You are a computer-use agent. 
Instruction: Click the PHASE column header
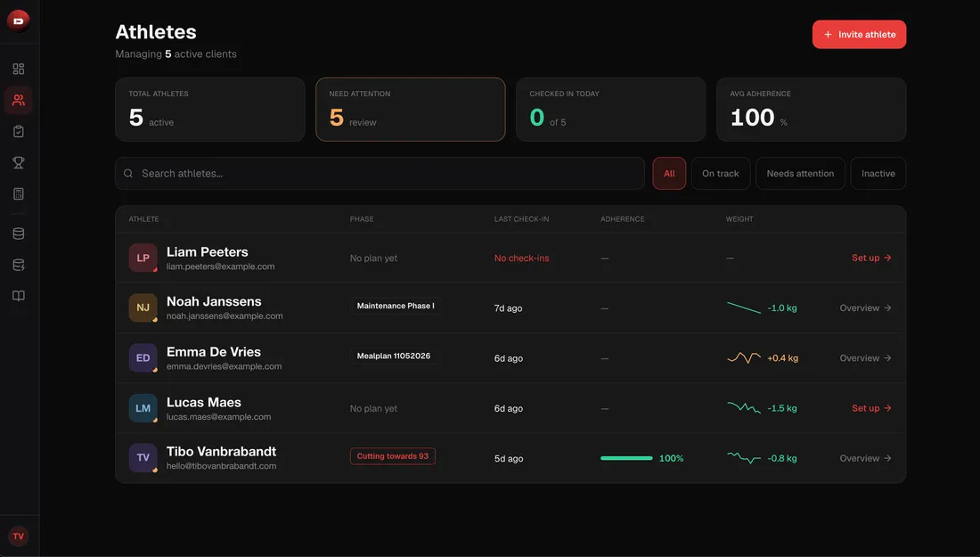[362, 219]
